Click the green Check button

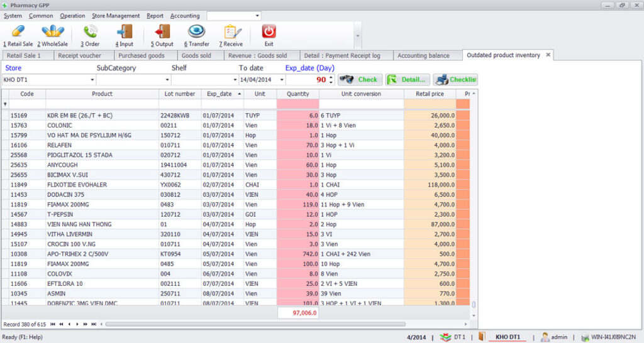click(360, 79)
